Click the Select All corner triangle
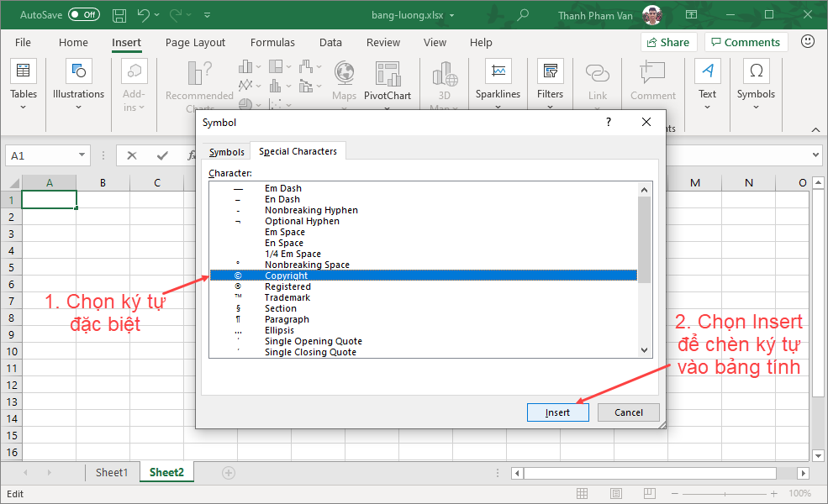Viewport: 828px width, 504px height. click(x=14, y=183)
